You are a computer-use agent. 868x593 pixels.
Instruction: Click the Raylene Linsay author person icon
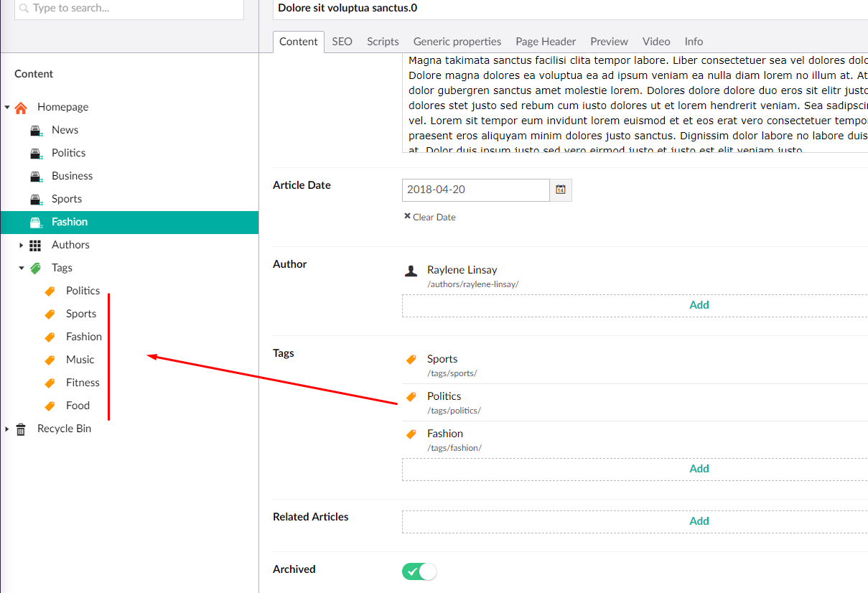pos(411,271)
